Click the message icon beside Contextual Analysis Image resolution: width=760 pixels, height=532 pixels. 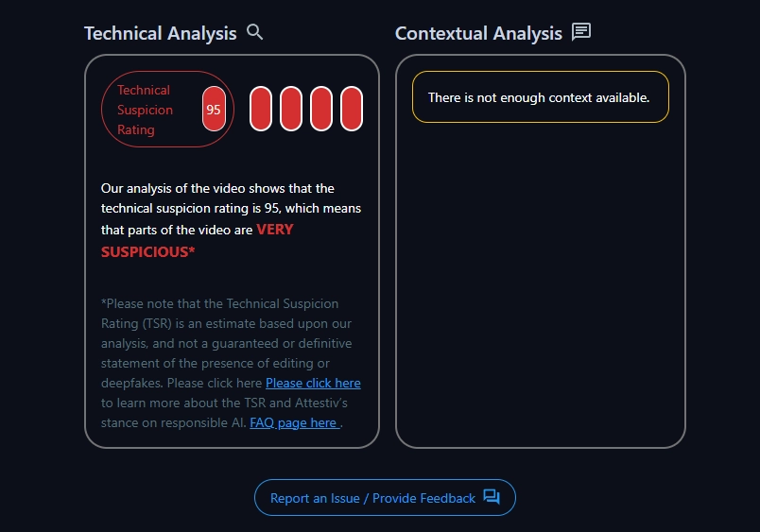pyautogui.click(x=581, y=32)
